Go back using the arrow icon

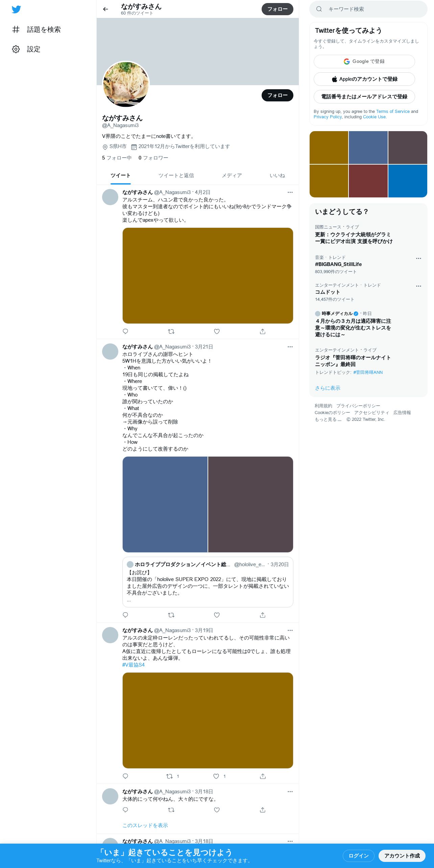[105, 9]
